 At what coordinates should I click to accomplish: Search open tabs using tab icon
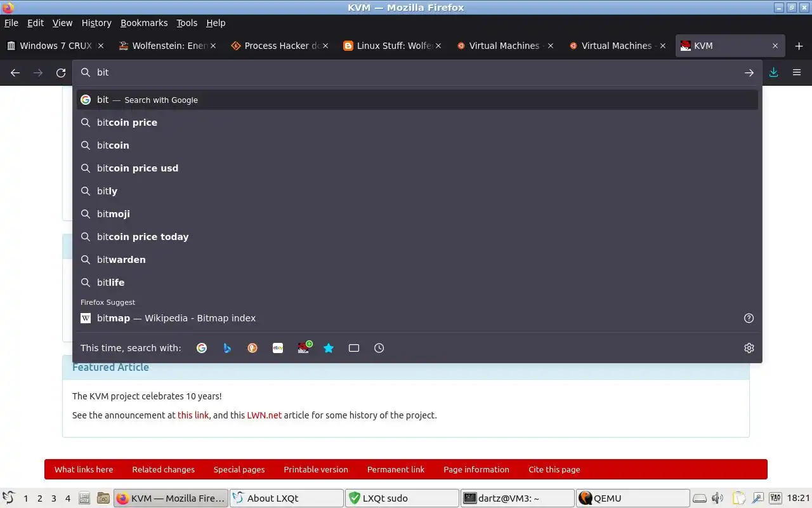pos(354,348)
